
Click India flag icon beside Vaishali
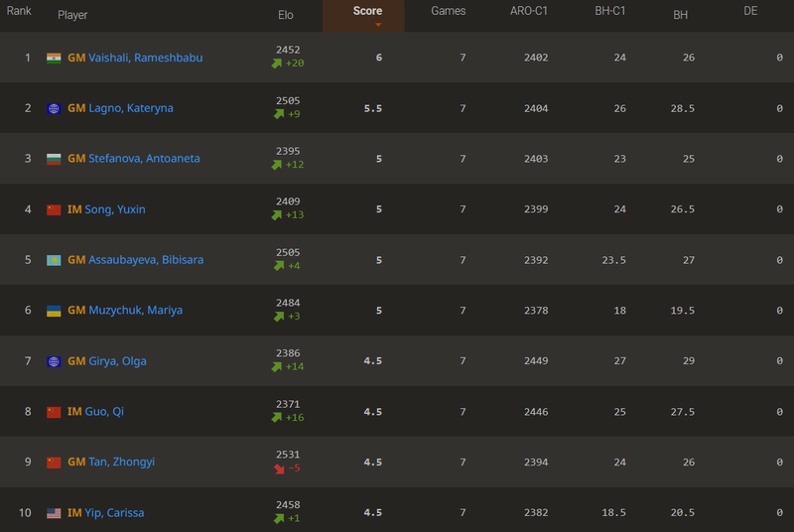pos(54,58)
